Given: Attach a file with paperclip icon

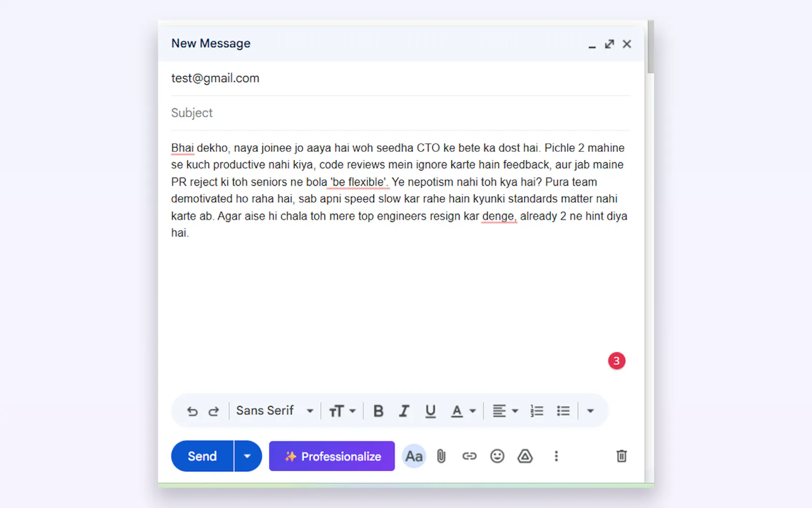Looking at the screenshot, I should point(442,456).
